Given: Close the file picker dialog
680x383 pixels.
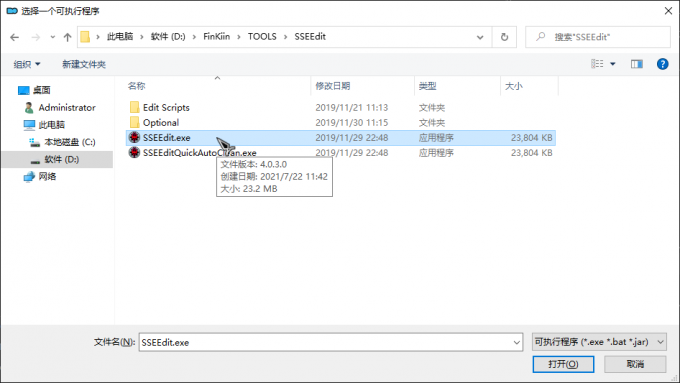Looking at the screenshot, I should [x=668, y=11].
